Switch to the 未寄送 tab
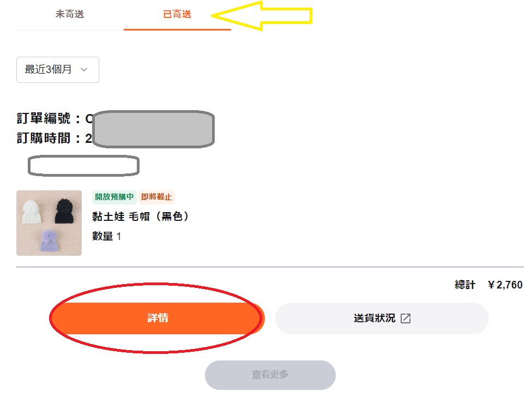 click(70, 14)
